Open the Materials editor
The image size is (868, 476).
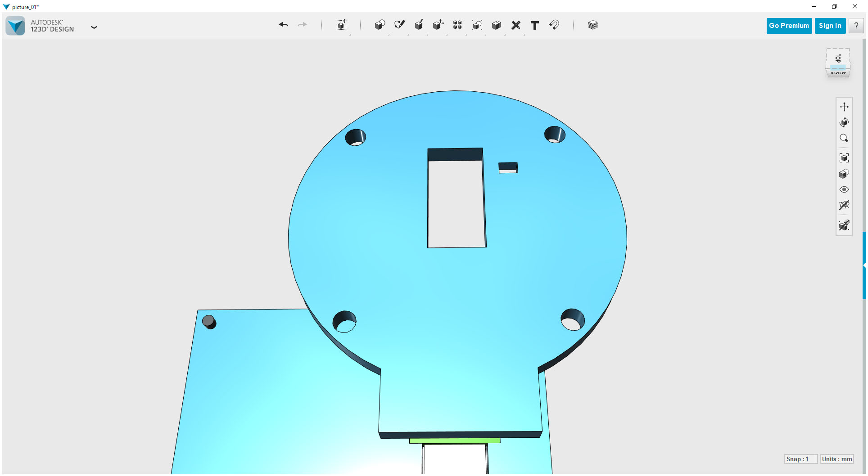[592, 25]
